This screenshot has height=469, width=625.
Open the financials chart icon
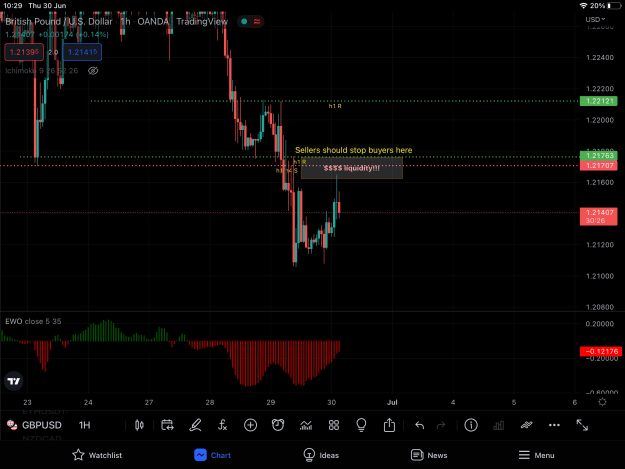pos(306,425)
